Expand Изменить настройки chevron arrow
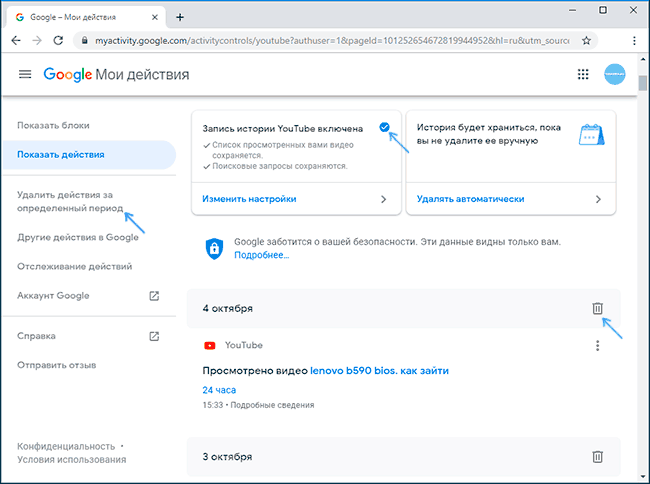650x484 pixels. [x=383, y=199]
